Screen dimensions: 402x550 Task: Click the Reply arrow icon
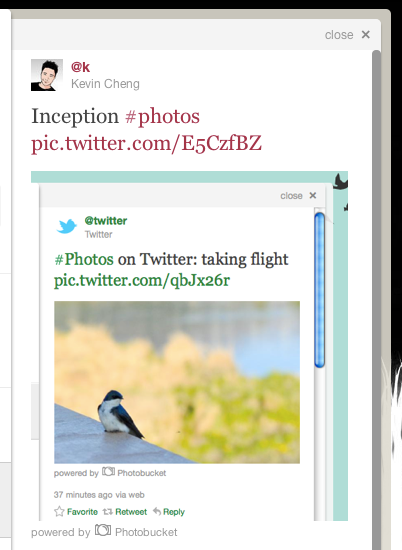[x=157, y=512]
